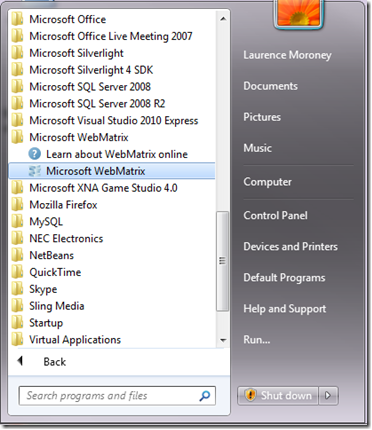Click the help icon beside Learn about WebMatrix online
The image size is (372, 430).
click(35, 154)
